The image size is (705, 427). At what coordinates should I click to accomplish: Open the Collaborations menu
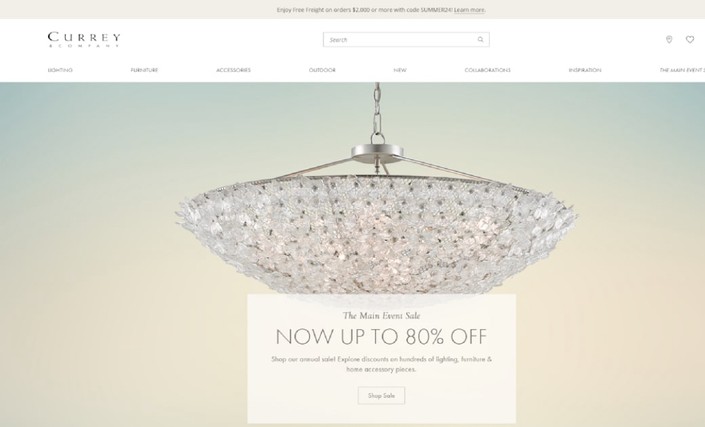point(487,70)
